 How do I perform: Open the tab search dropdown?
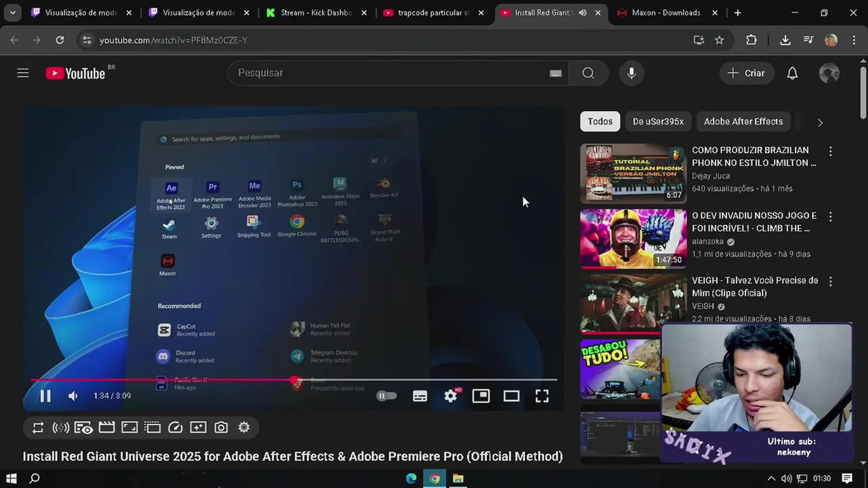[x=12, y=13]
